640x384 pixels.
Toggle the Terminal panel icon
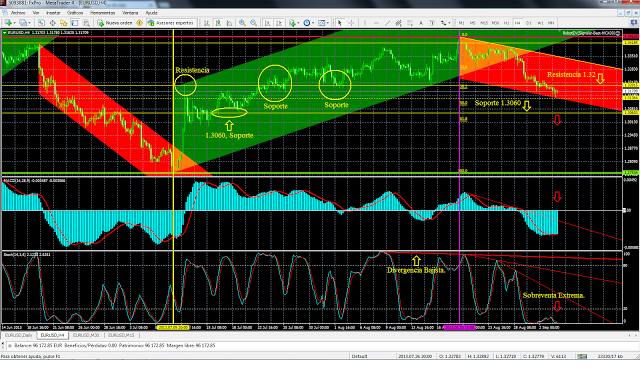(75, 23)
